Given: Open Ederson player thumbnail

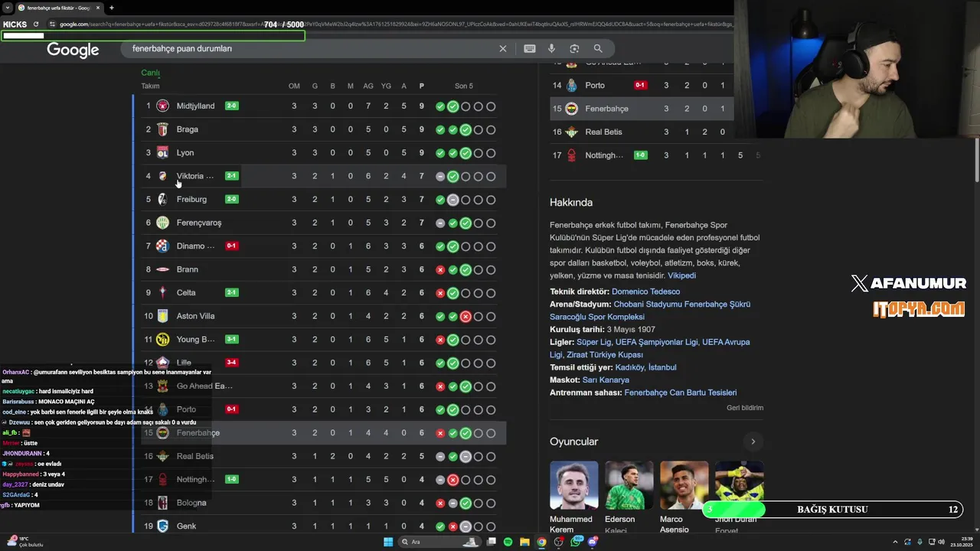Looking at the screenshot, I should point(629,485).
